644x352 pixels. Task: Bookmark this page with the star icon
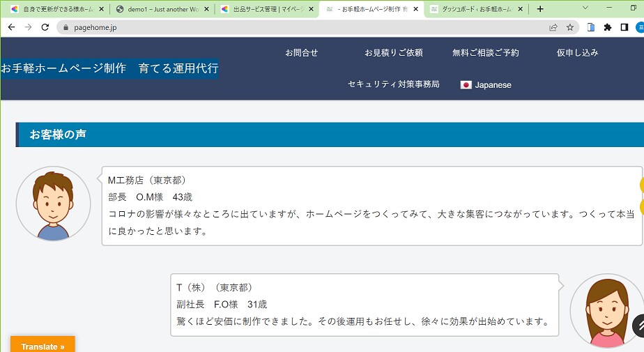click(570, 27)
